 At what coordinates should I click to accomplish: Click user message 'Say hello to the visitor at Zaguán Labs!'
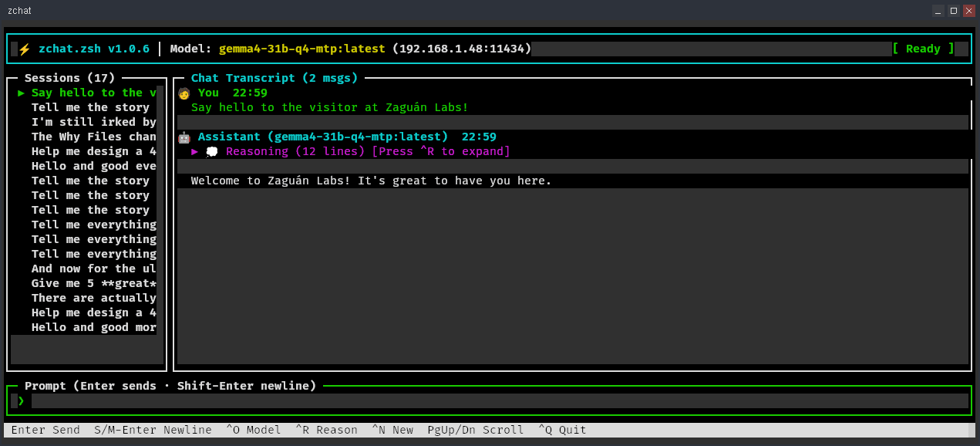tap(330, 107)
